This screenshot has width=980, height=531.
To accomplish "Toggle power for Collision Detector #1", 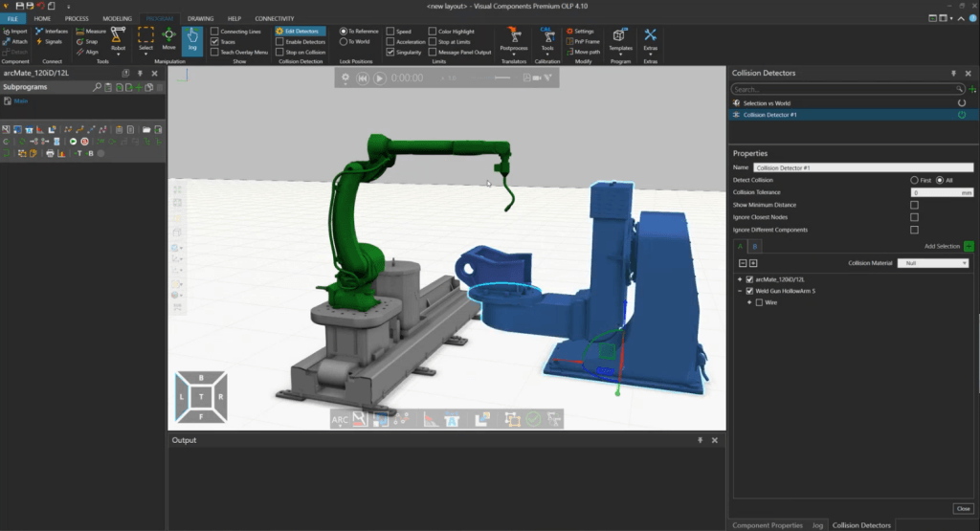I will [960, 115].
